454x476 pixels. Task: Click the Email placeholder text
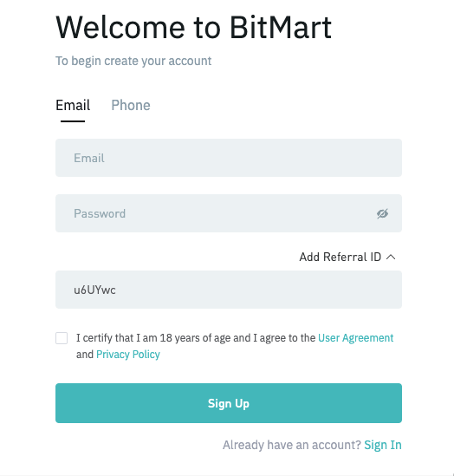(x=89, y=158)
